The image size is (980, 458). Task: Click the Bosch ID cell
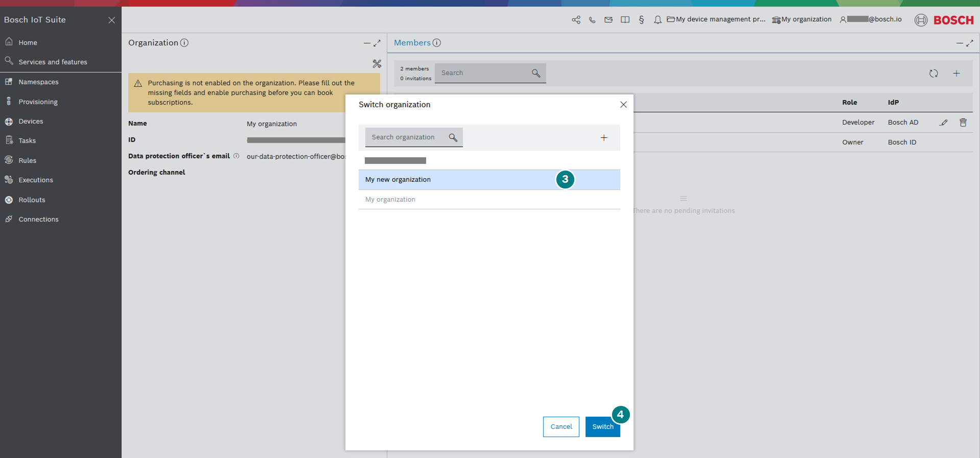pos(902,142)
